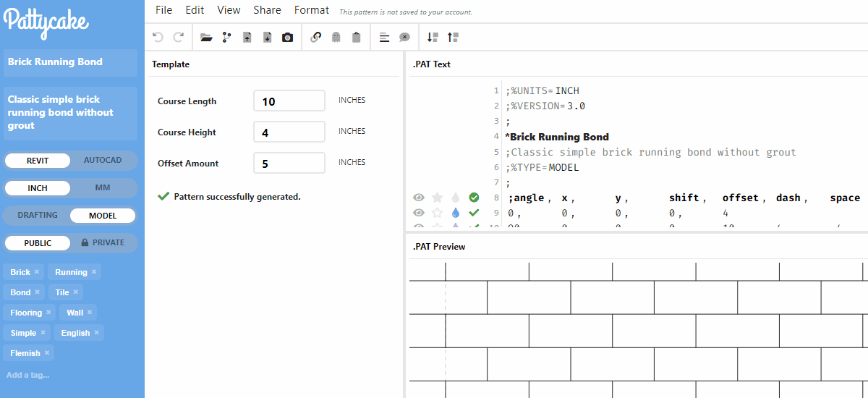
Task: Click the sort descending icon
Action: coord(433,38)
